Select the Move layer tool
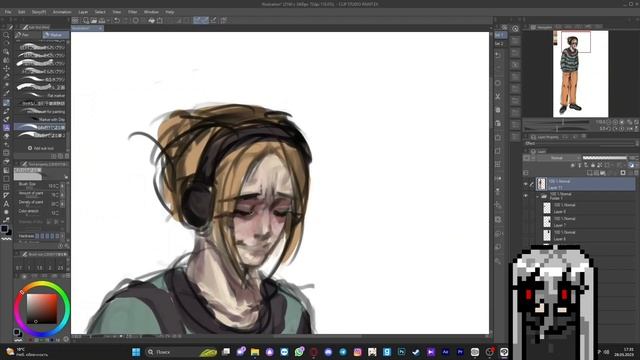 (x=6, y=68)
